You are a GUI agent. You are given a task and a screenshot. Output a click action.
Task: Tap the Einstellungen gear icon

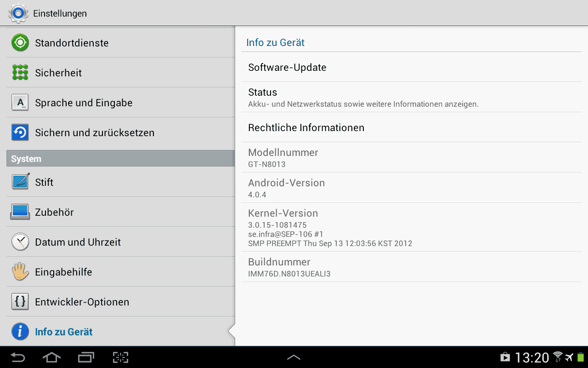coord(18,13)
